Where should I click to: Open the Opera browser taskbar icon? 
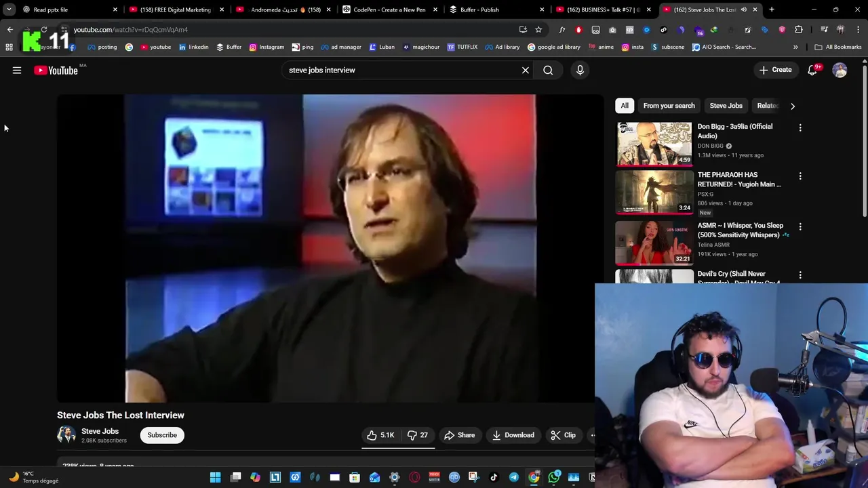click(x=414, y=477)
